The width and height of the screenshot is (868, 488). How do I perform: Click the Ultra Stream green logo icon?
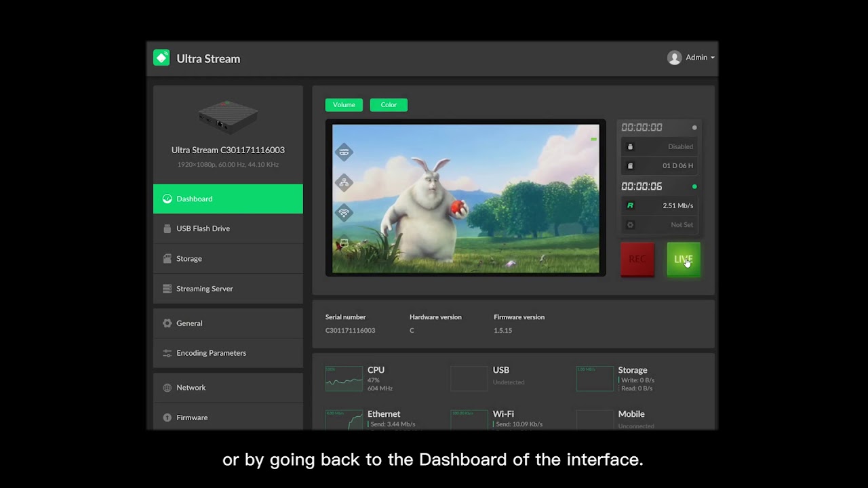pyautogui.click(x=161, y=58)
